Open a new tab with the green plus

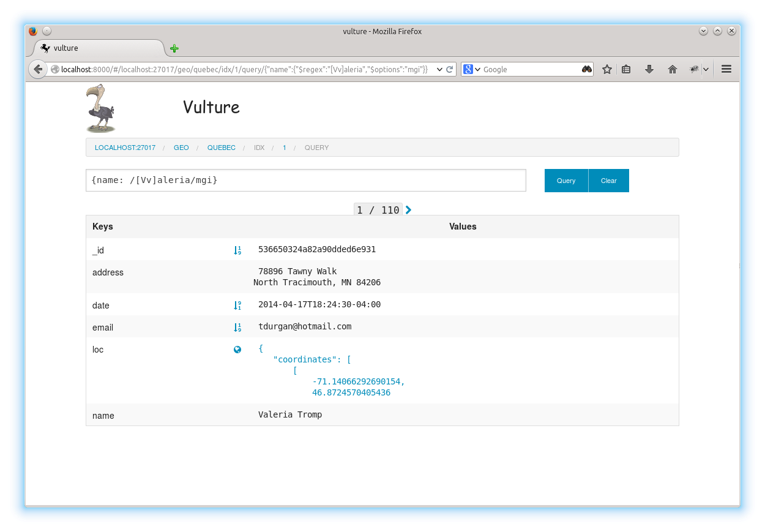[174, 48]
